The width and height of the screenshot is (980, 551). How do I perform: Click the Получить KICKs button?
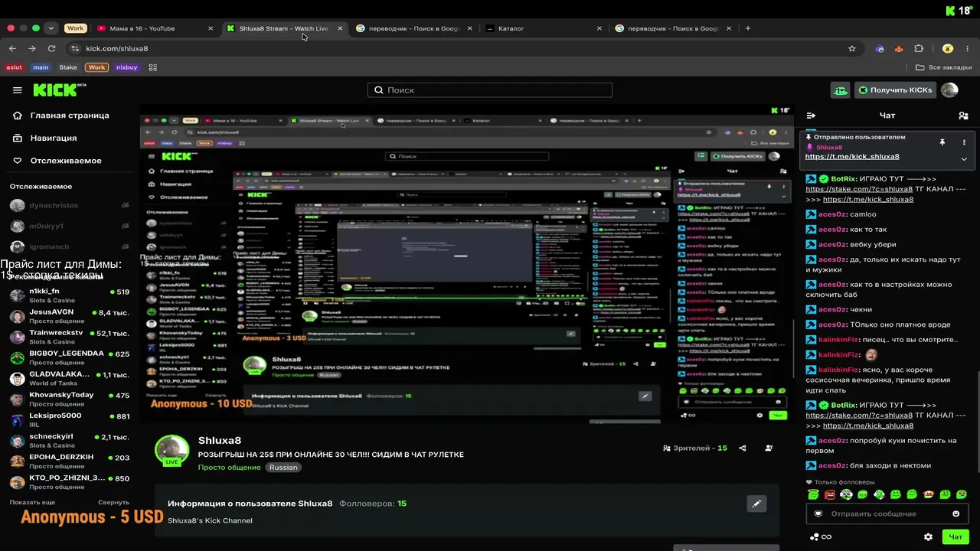click(x=895, y=90)
